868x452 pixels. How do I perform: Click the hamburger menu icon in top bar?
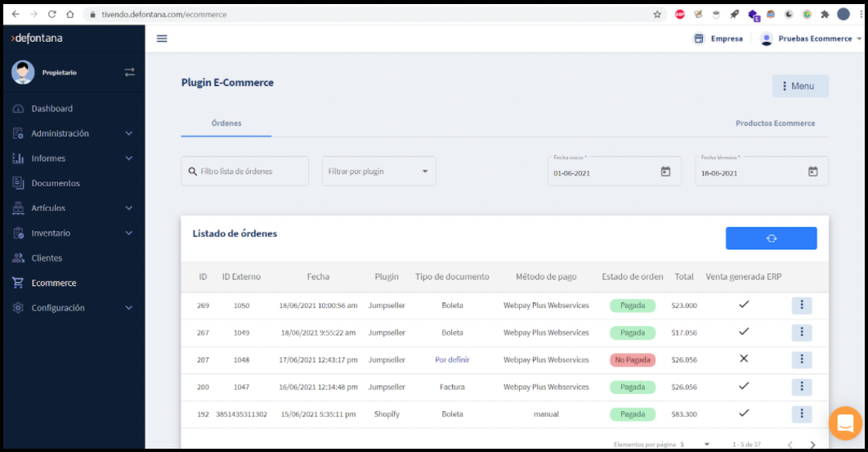point(162,38)
